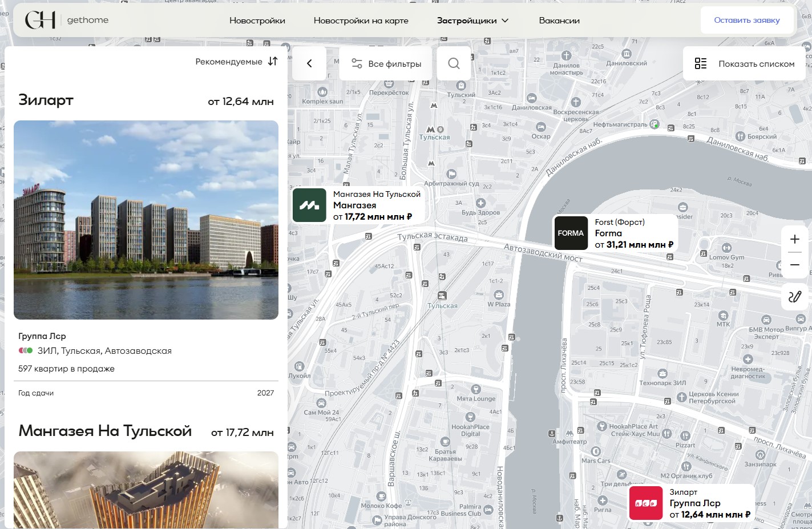The image size is (812, 529).
Task: Click the Воскресенская церковь pin
Action: 576,102
